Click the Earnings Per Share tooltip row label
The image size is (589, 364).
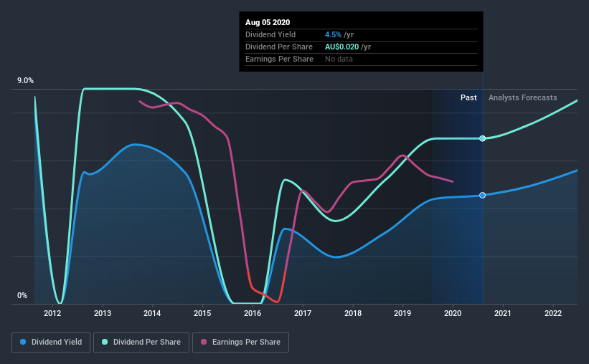279,59
